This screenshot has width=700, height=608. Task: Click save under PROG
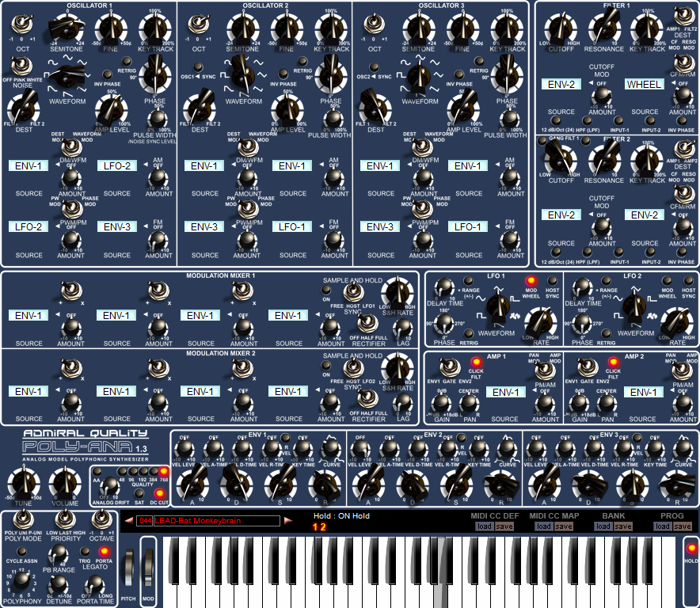coord(683,526)
